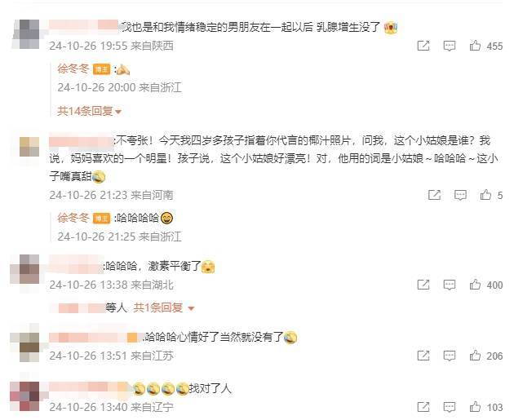Open 徐冬冬 profile in 20:00 reply

[73, 69]
